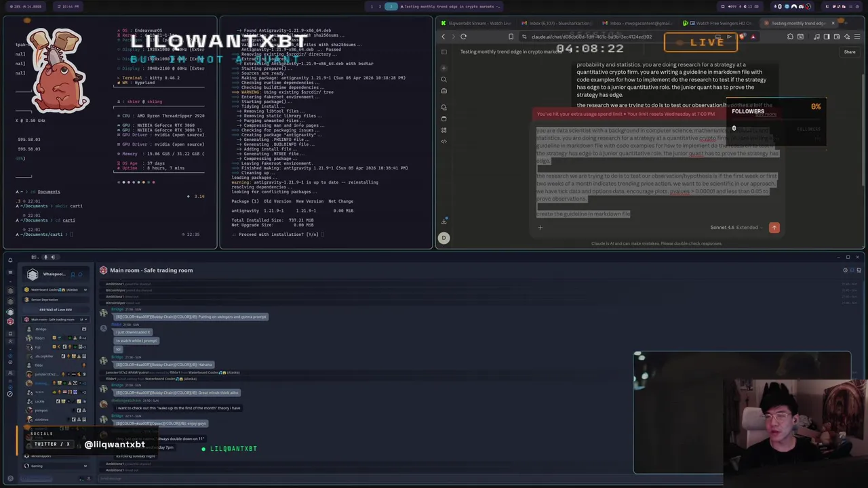The height and width of the screenshot is (488, 868).
Task: Select user cackle in the room list
Action: (x=40, y=401)
